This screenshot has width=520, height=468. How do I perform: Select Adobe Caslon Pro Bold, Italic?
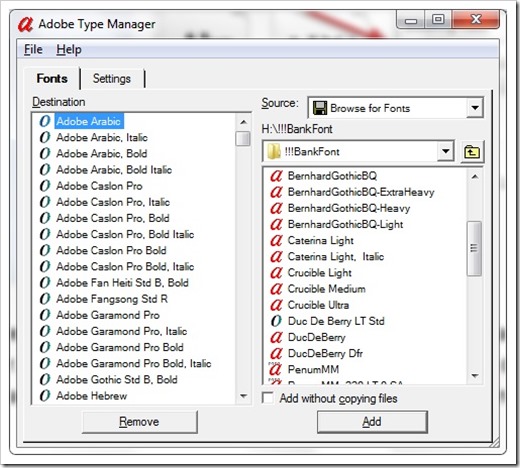click(125, 266)
